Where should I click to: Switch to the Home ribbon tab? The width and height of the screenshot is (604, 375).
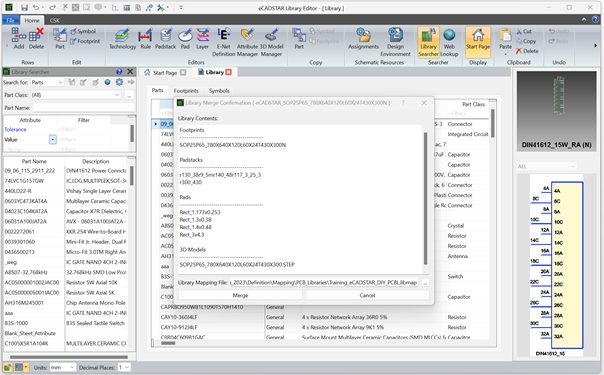[32, 20]
